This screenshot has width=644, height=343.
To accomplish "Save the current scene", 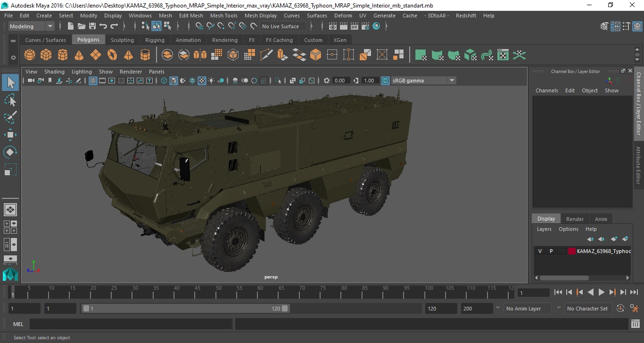I will (x=92, y=26).
